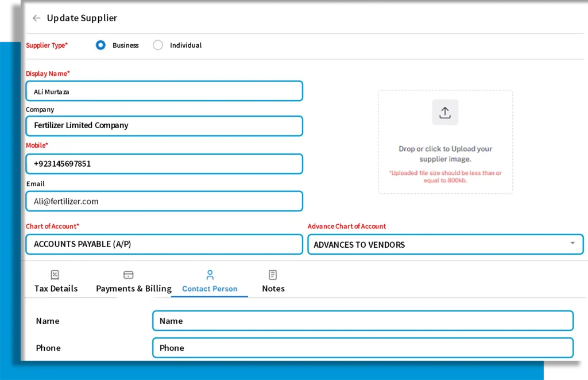Click the Email field Ali@fertilizer.com
Image resolution: width=588 pixels, height=380 pixels.
point(164,201)
